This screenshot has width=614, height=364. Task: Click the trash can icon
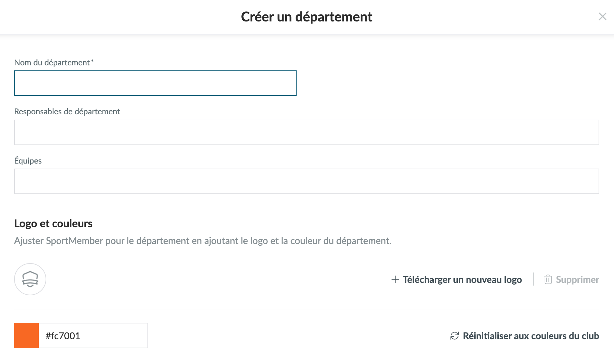[548, 280]
